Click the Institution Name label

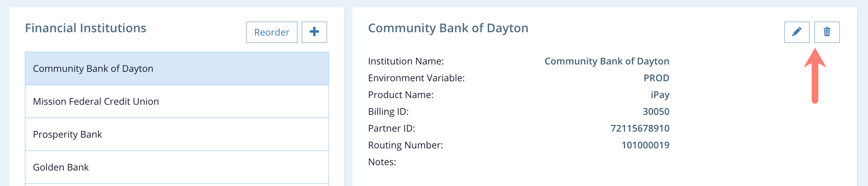[x=406, y=61]
